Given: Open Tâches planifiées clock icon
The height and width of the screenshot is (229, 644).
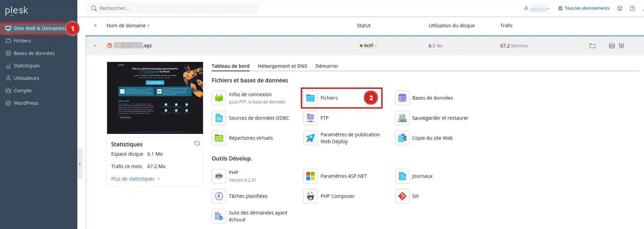Looking at the screenshot, I should 219,196.
